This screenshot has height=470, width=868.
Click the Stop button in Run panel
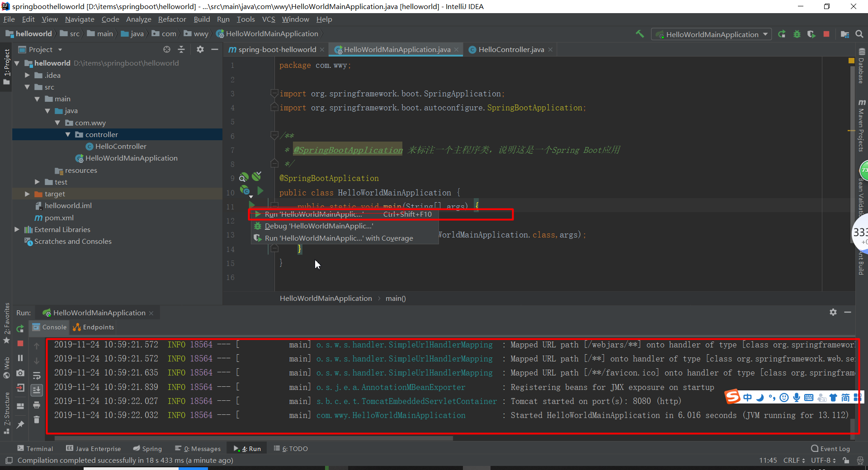point(20,343)
